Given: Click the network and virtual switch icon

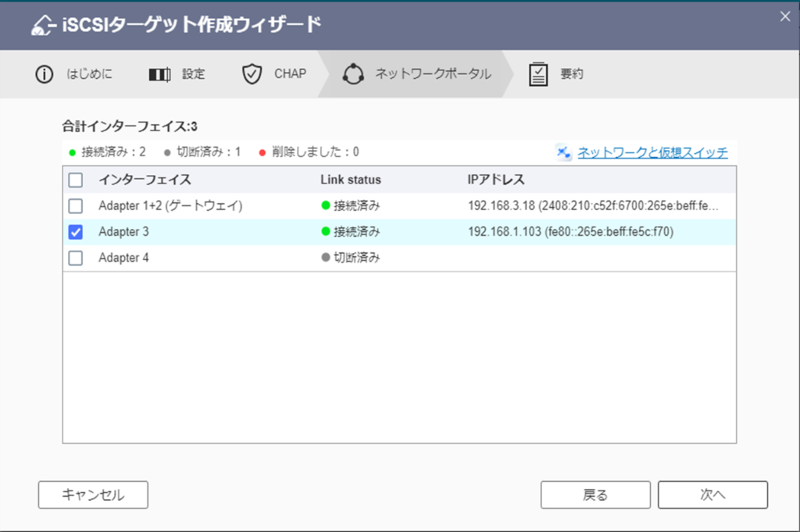Looking at the screenshot, I should click(x=564, y=152).
